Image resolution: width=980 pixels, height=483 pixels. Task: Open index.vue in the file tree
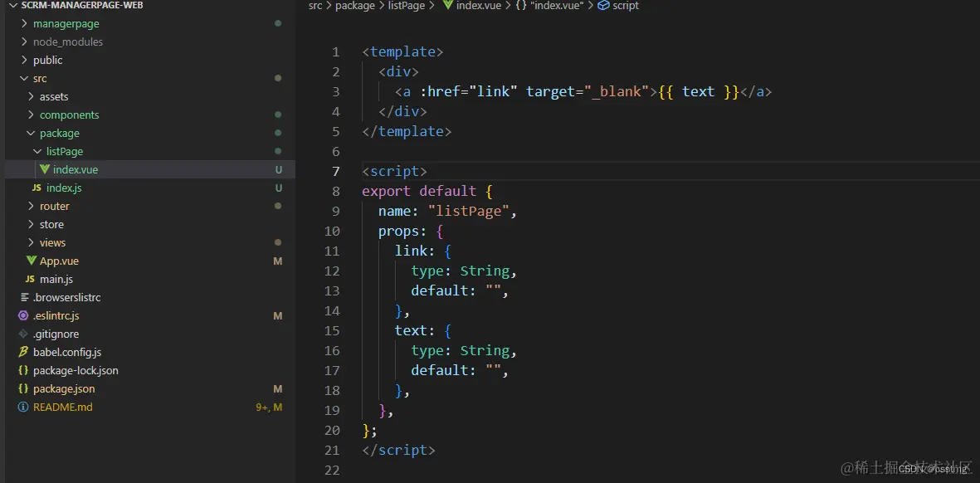(x=150, y=169)
